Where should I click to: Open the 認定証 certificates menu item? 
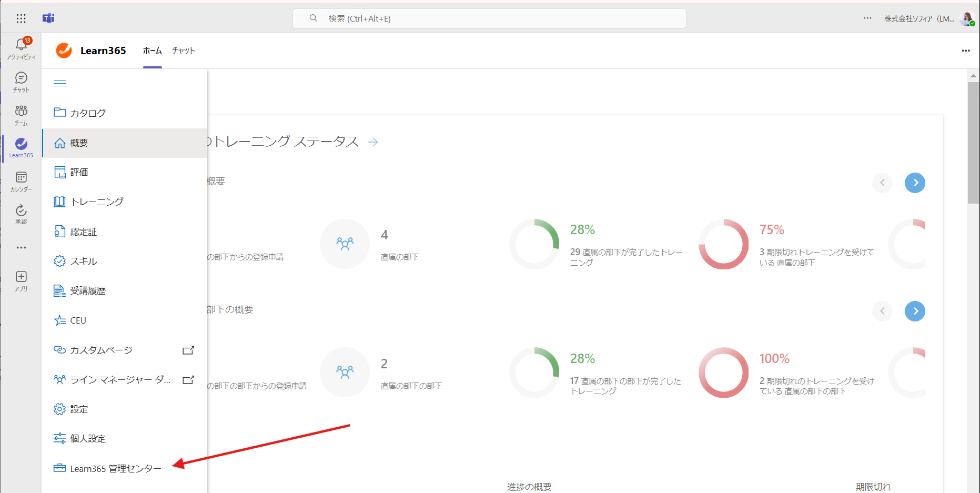click(125, 232)
